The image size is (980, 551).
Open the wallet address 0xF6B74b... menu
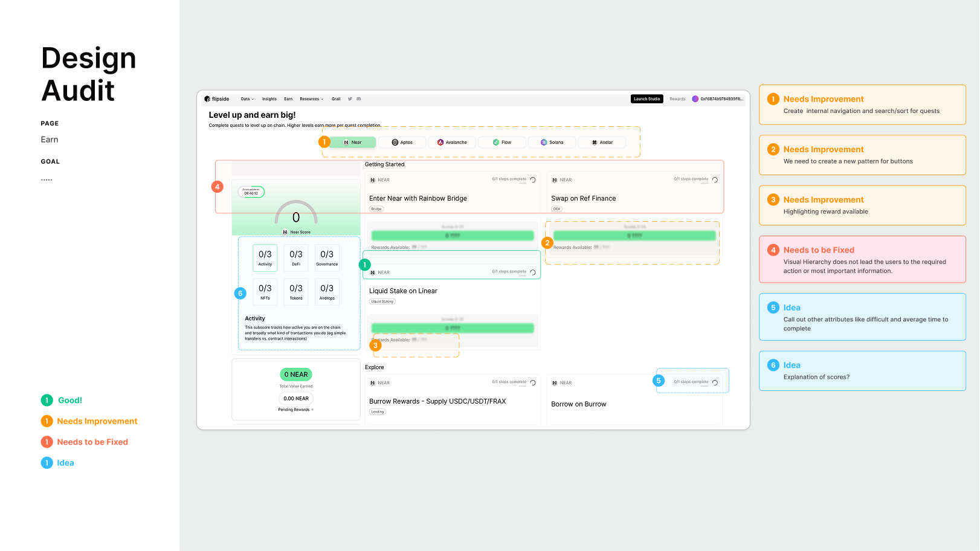721,99
